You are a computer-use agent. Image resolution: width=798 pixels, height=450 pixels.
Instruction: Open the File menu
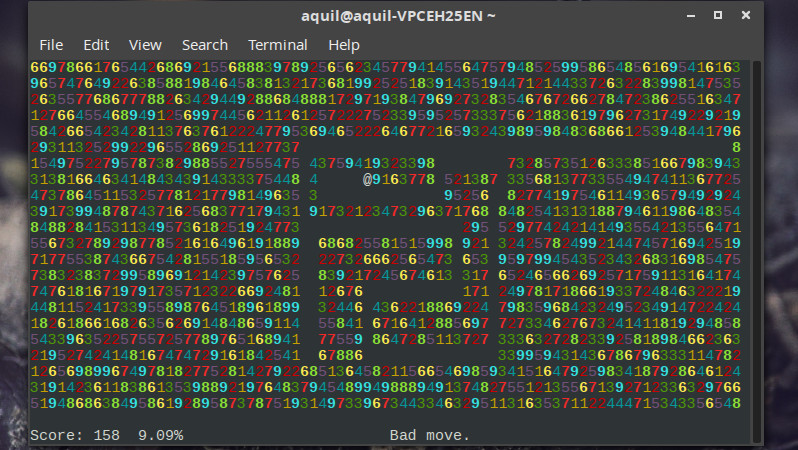point(51,45)
